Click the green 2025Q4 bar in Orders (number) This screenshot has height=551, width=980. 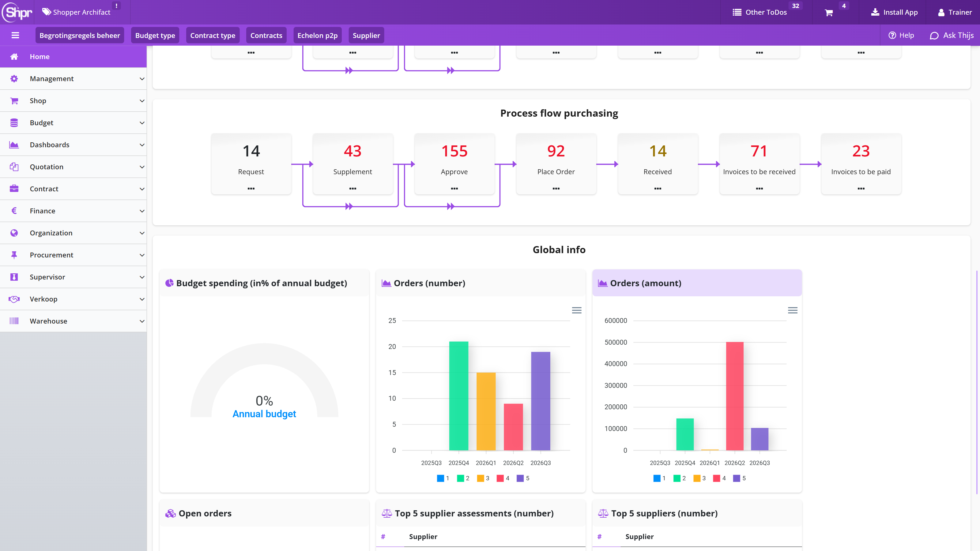459,396
